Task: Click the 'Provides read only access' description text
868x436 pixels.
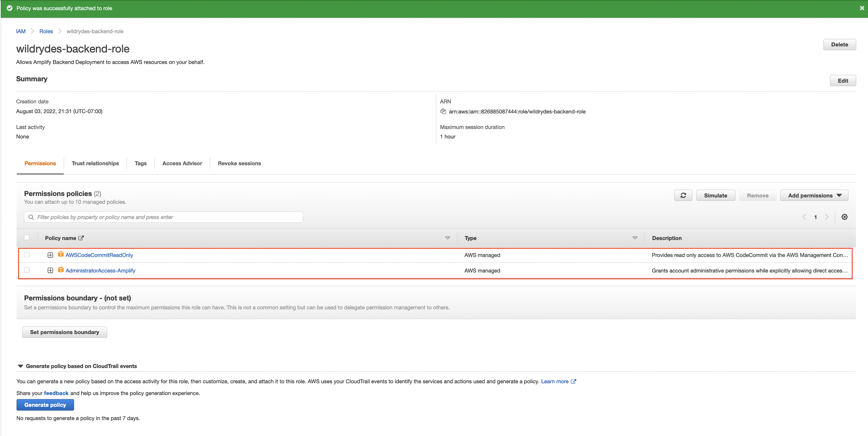Action: [x=749, y=255]
